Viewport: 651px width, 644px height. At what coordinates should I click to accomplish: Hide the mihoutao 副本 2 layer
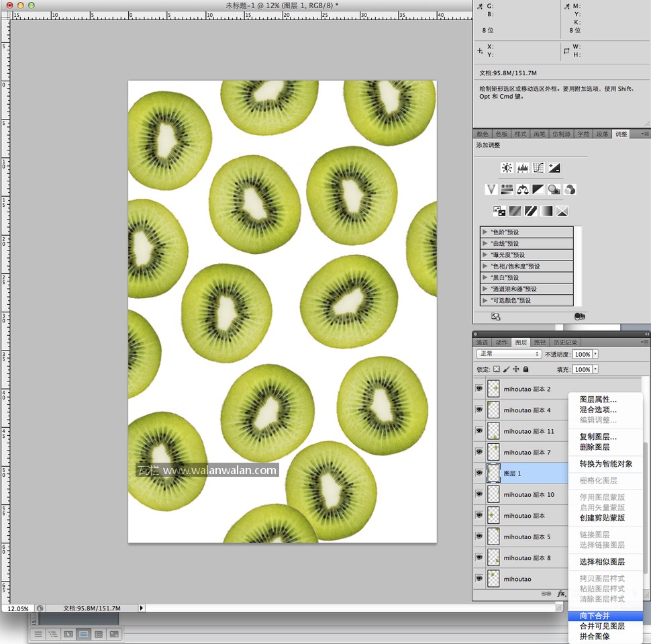click(x=479, y=389)
